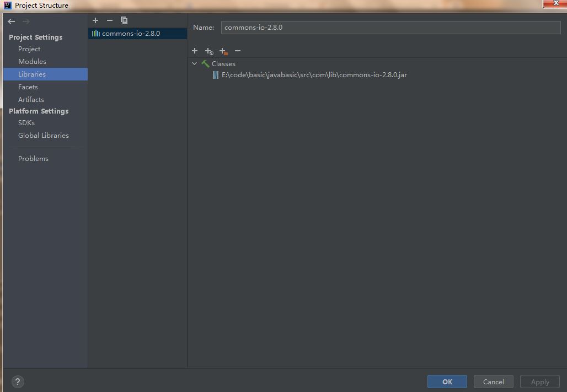Select the commons-io-2.8.0.jar path entry

314,75
